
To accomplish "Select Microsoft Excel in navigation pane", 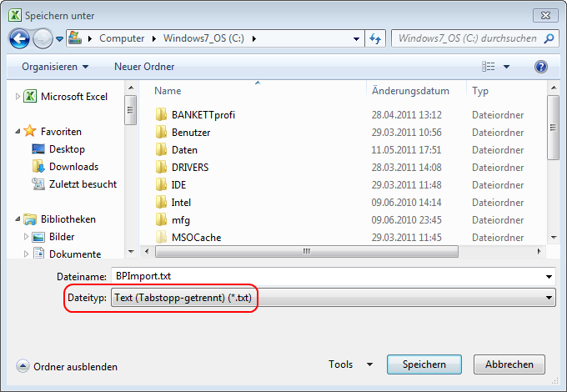I will point(74,97).
